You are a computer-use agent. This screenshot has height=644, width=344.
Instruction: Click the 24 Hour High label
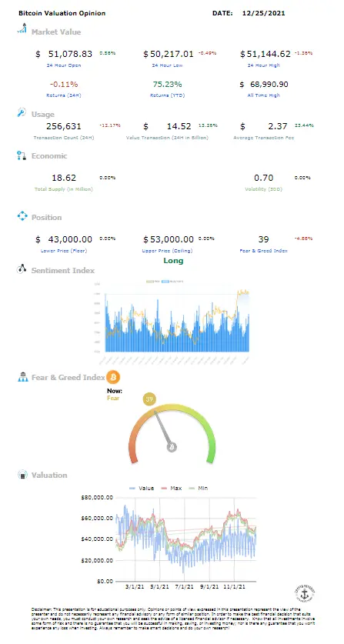click(x=264, y=65)
